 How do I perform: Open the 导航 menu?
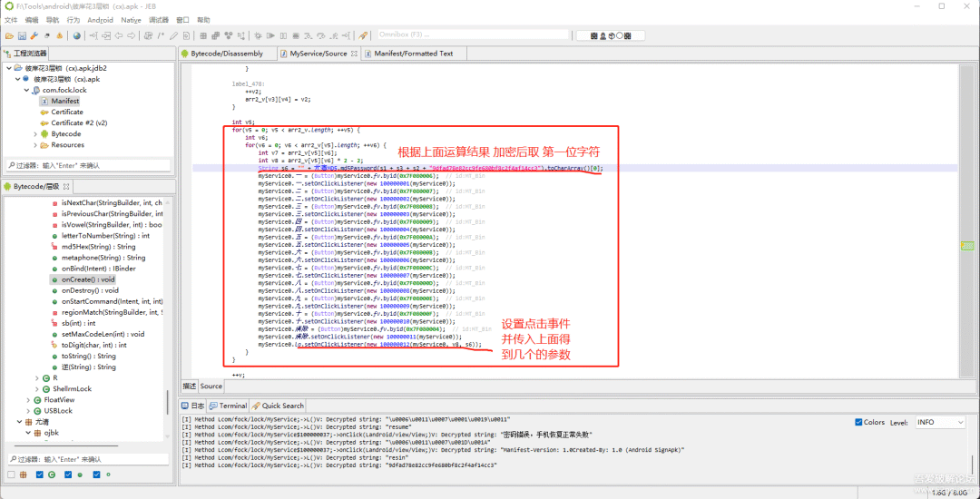(x=53, y=20)
